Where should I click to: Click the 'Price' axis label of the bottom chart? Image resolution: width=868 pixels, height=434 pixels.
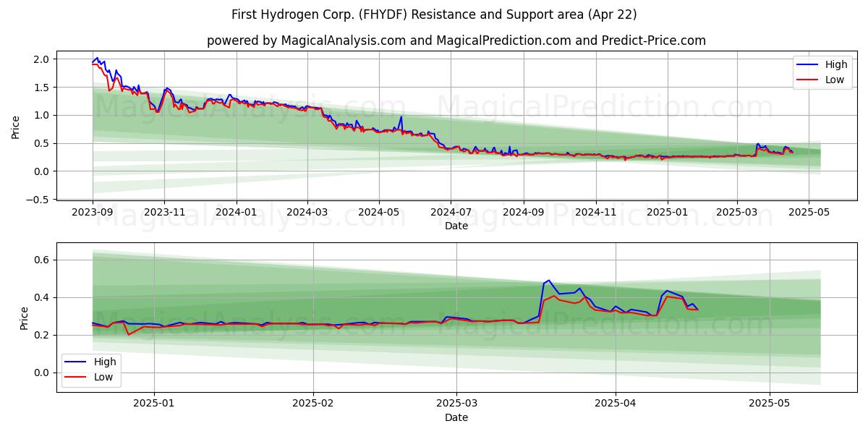(25, 318)
